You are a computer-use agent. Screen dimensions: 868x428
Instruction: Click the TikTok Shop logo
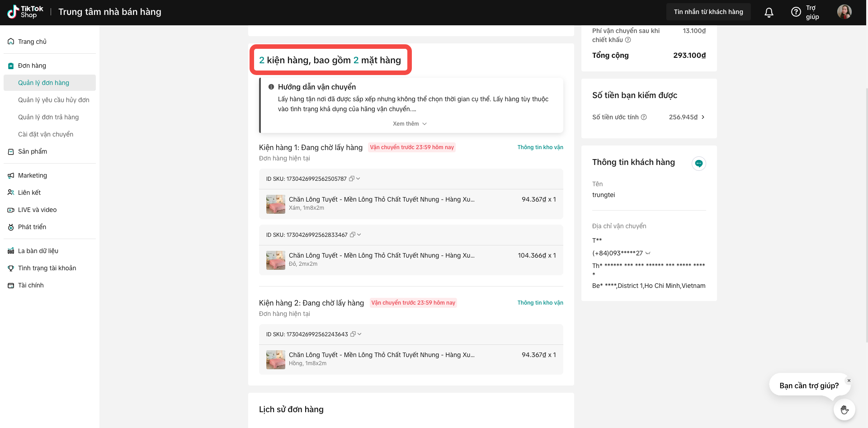point(25,12)
